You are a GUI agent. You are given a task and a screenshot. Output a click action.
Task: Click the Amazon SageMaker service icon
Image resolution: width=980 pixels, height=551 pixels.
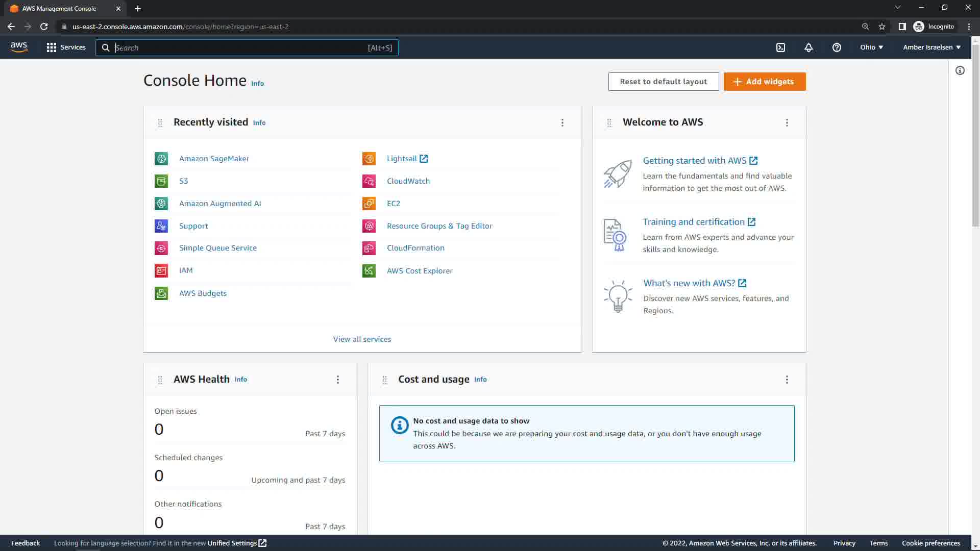(x=161, y=159)
